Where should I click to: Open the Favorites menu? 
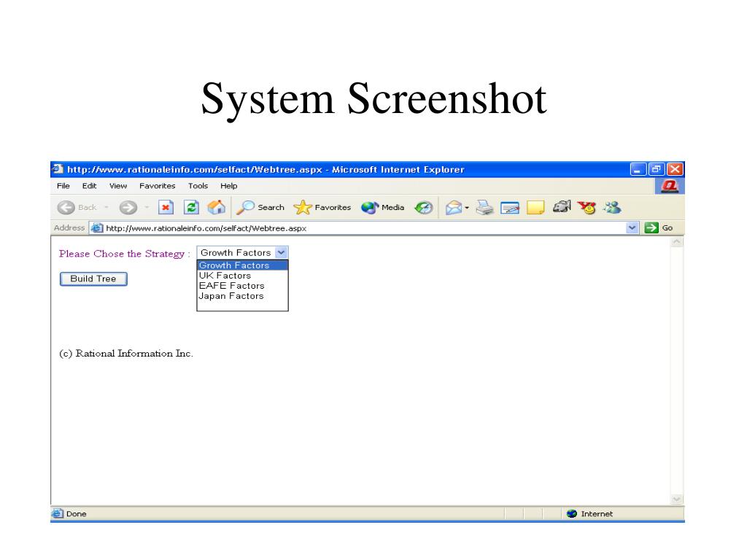[x=158, y=186]
